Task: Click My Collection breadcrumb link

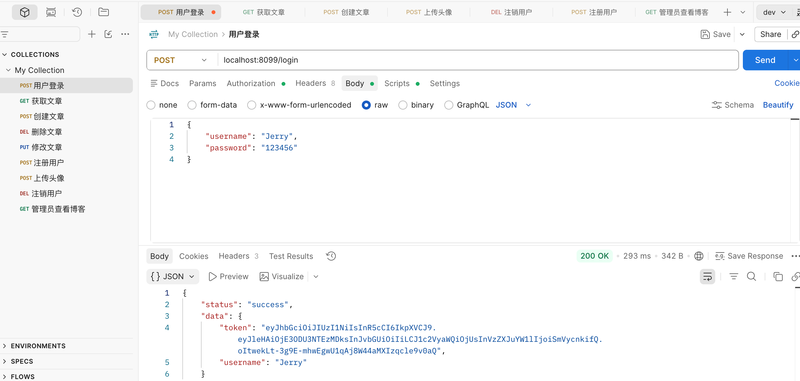Action: pos(193,34)
